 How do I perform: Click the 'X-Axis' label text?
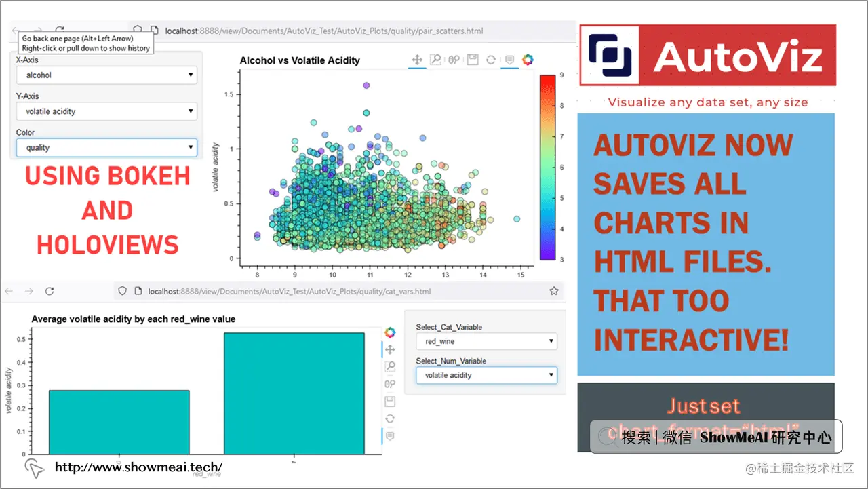click(27, 60)
